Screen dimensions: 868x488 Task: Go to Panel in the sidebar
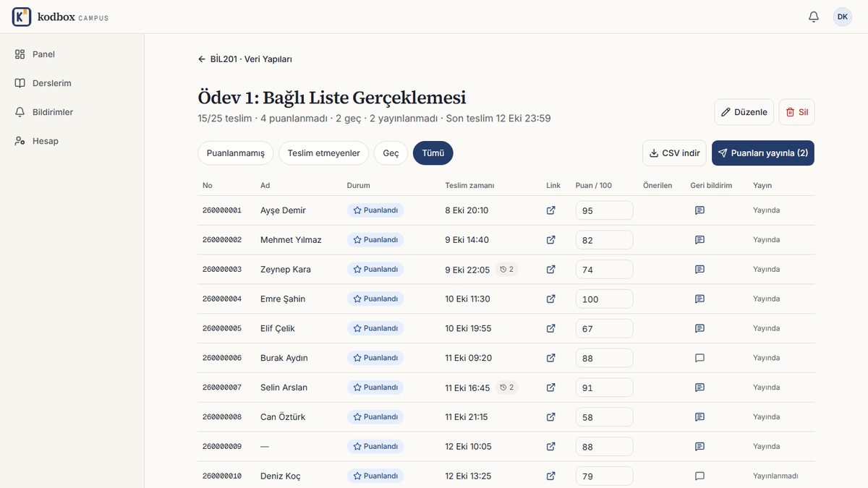(72, 54)
